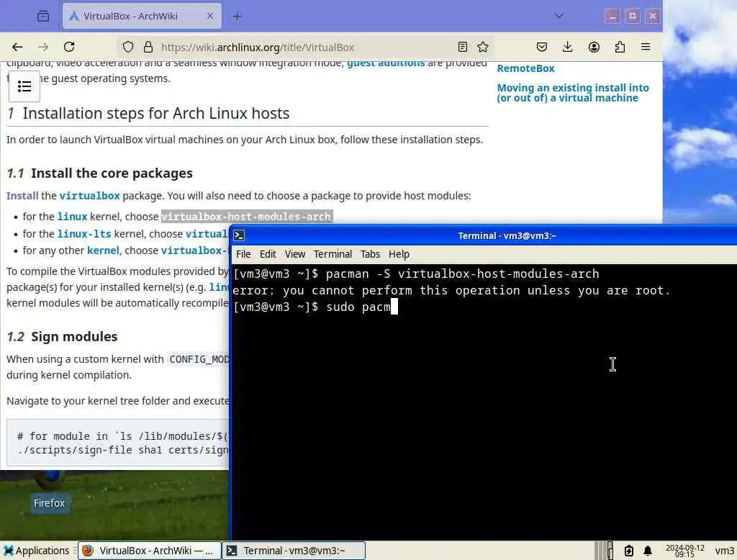Open the Firefox downloads icon

point(567,47)
